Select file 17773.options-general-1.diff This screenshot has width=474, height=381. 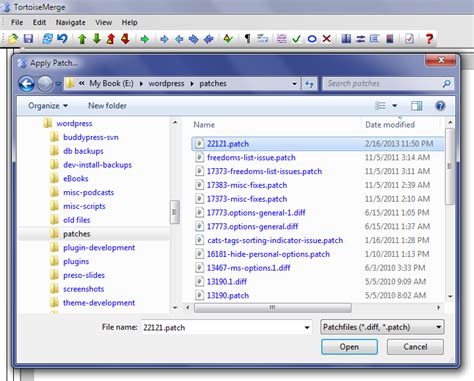256,213
